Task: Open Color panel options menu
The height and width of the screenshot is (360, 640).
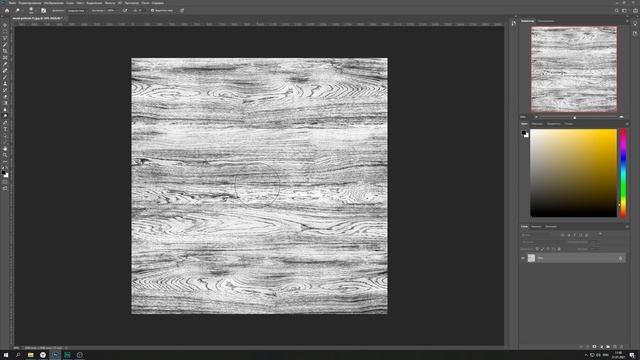Action: (x=627, y=124)
